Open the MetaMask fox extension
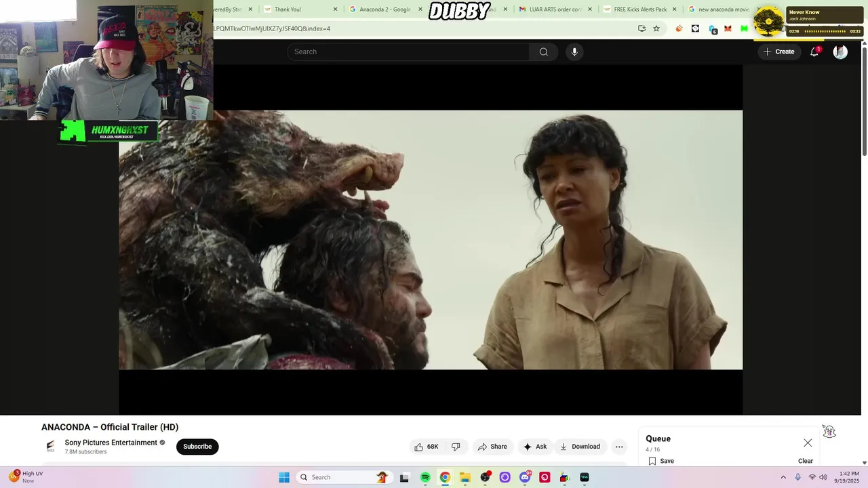The height and width of the screenshot is (488, 868). (728, 28)
